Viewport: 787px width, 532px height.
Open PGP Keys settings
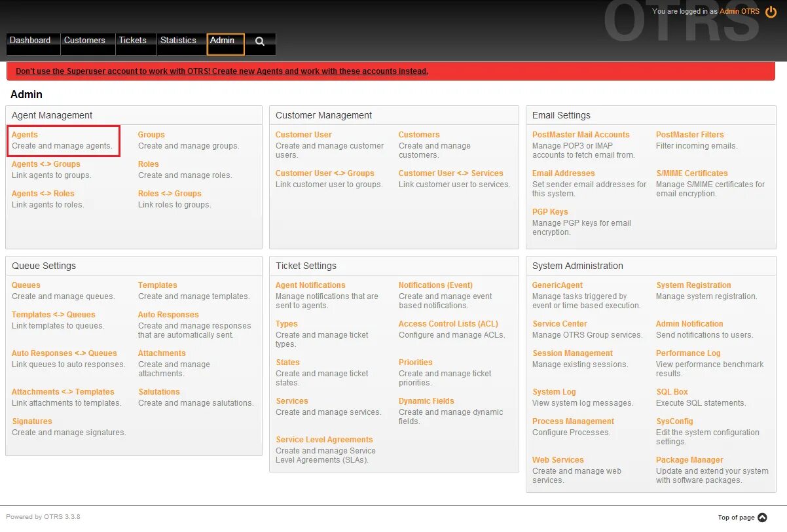tap(550, 212)
